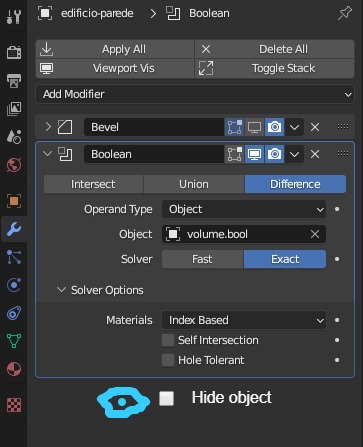The image size is (363, 447).
Task: Choose the Fast solver
Action: click(x=203, y=259)
